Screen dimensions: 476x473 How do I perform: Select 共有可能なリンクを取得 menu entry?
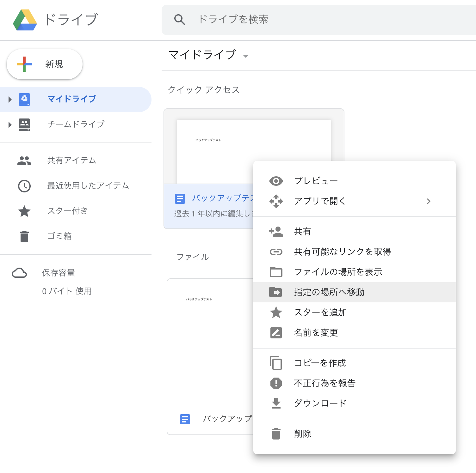coord(355,252)
